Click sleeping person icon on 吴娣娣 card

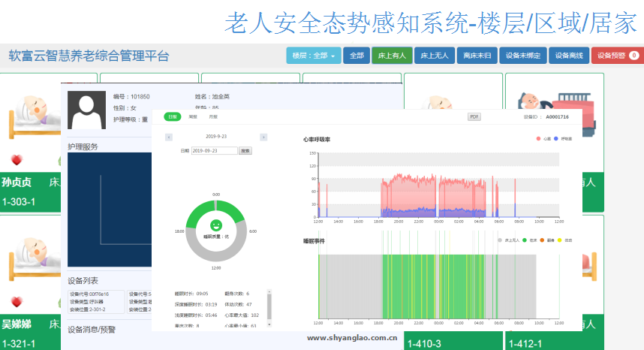click(35, 258)
